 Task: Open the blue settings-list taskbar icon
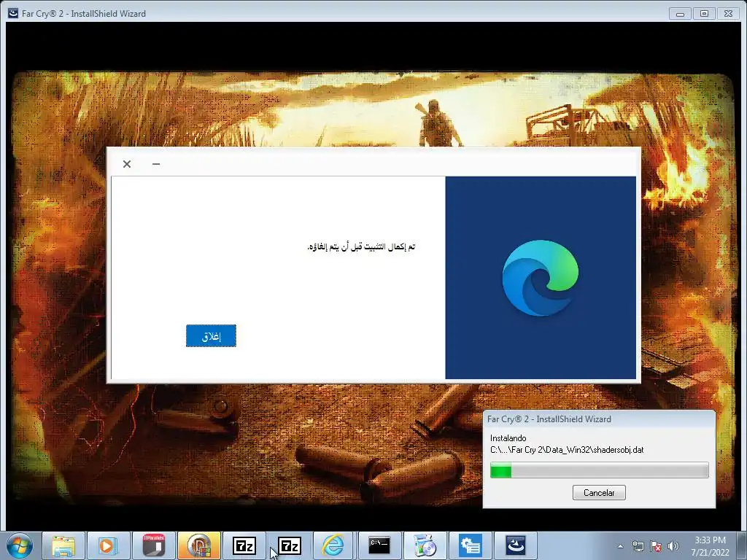[x=471, y=545]
